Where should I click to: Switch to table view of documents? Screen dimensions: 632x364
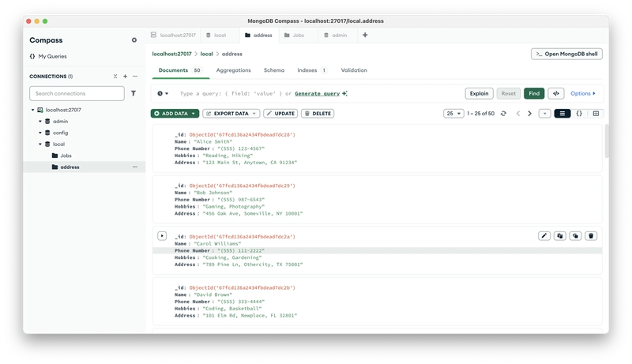tap(596, 114)
